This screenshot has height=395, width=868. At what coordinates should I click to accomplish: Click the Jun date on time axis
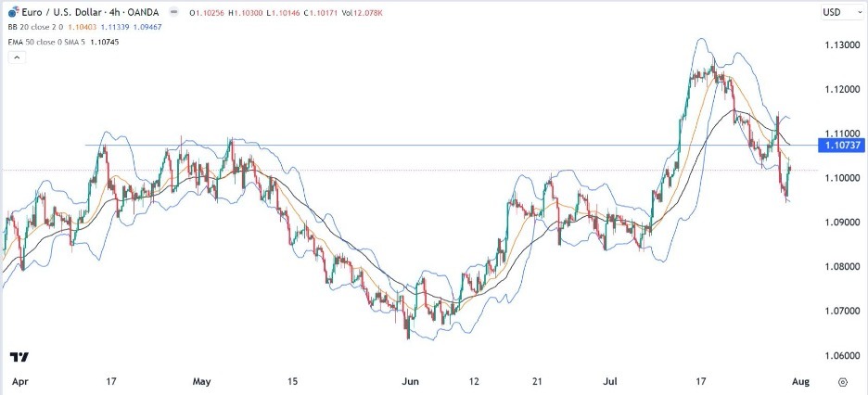click(401, 381)
